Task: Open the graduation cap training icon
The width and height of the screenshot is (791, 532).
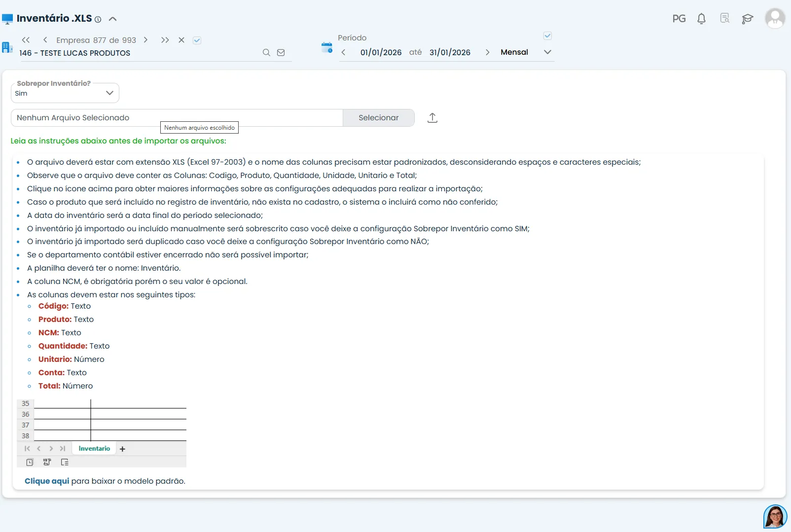Action: pos(747,19)
